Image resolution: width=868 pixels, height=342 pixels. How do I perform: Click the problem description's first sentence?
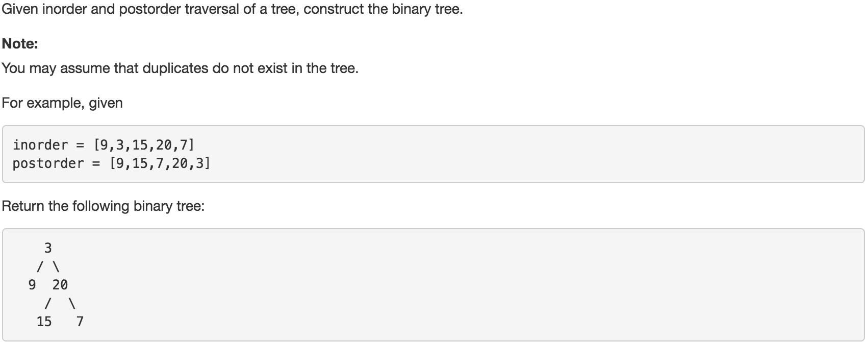point(233,9)
